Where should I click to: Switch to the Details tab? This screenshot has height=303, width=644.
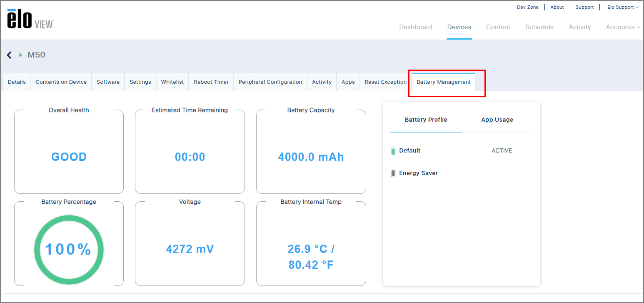click(x=17, y=82)
